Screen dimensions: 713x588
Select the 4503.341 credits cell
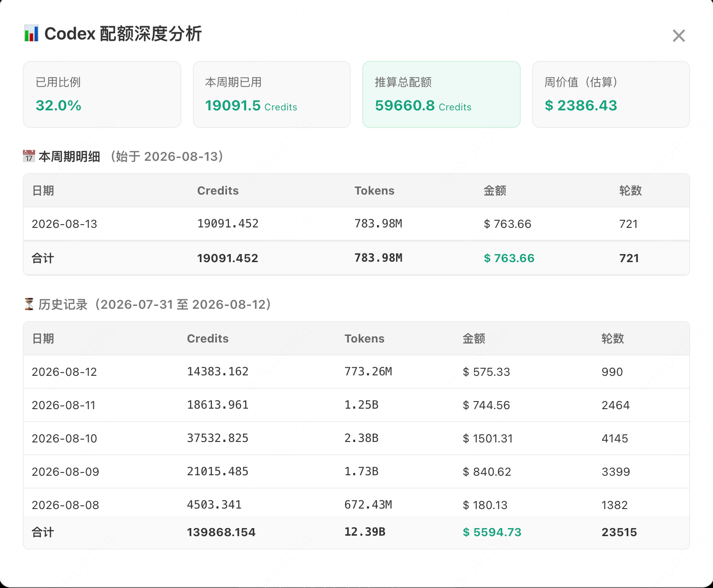215,505
